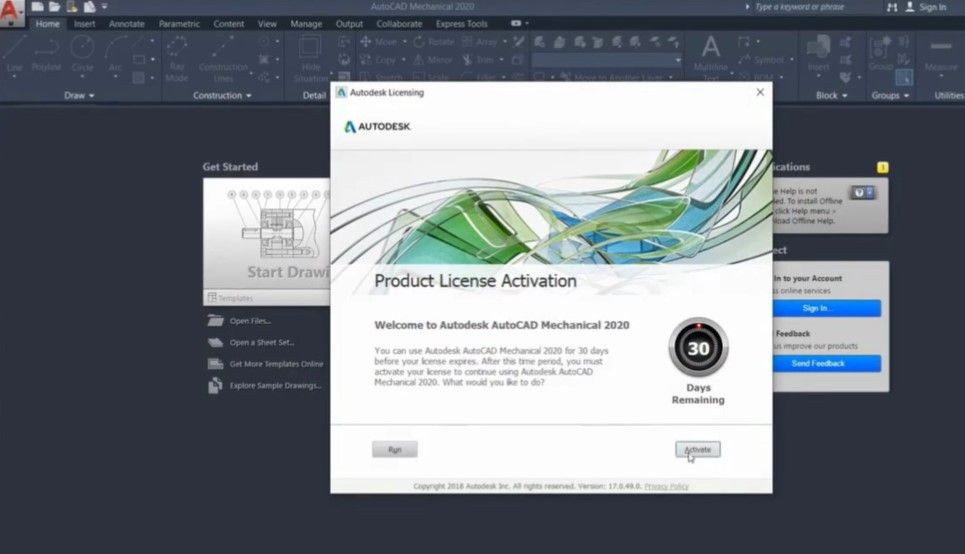965x554 pixels.
Task: Select the Construction Lines tool
Action: [223, 59]
